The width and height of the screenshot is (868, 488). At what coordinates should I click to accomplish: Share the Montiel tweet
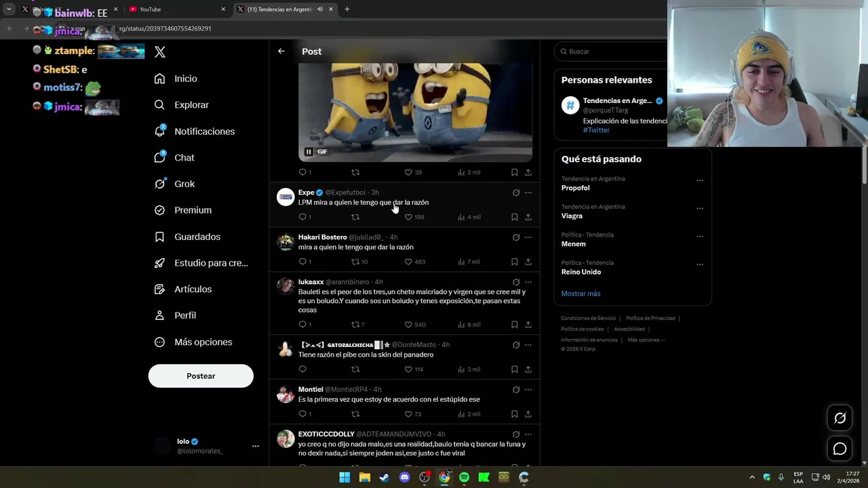coord(528,414)
